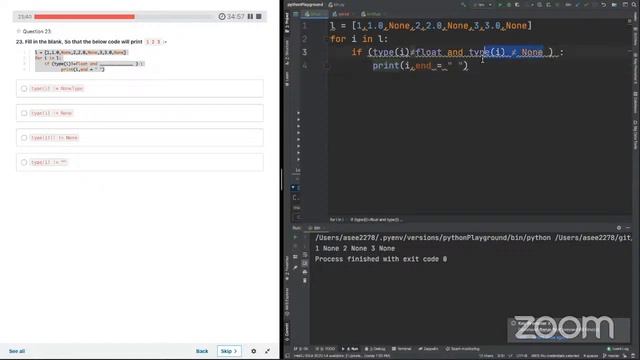Click the undo arrow in the PyCharm toolbar

(603, 4)
